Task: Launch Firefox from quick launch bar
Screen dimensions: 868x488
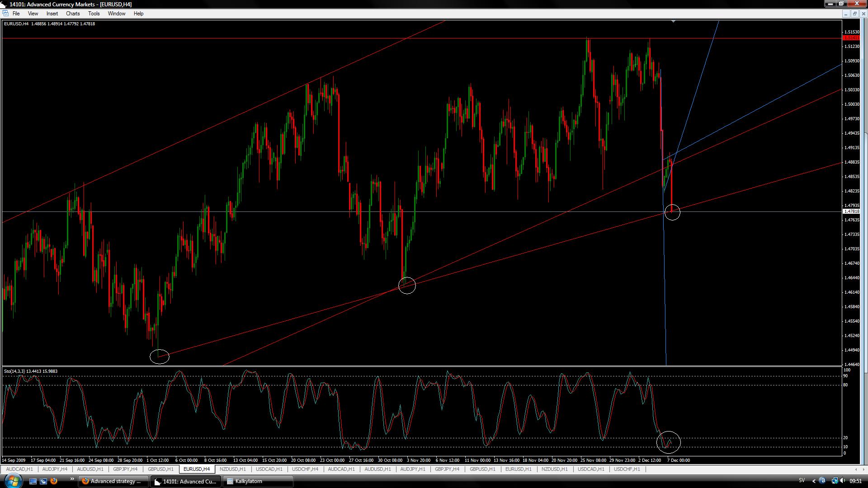Action: pyautogui.click(x=54, y=481)
